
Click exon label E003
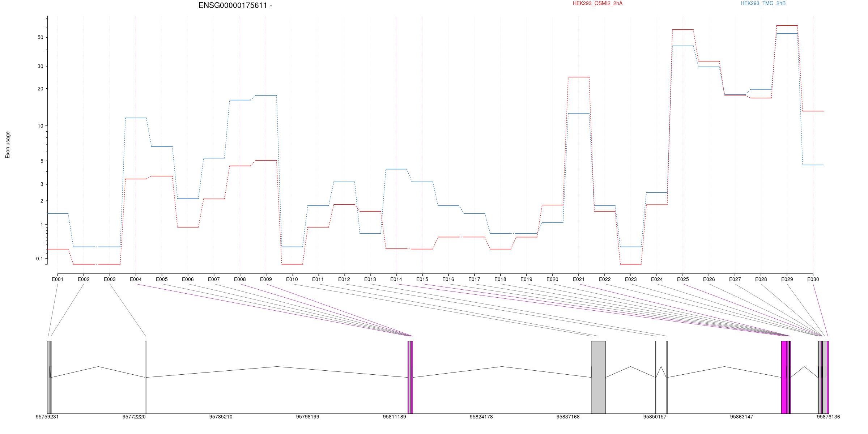tap(110, 279)
